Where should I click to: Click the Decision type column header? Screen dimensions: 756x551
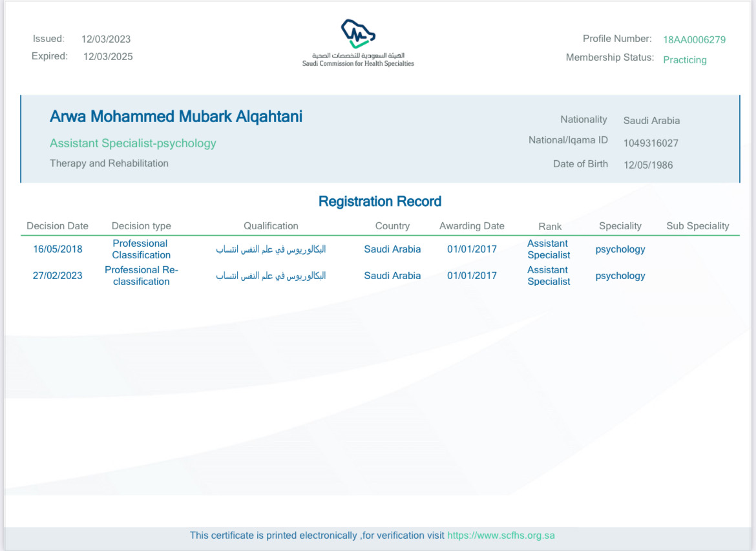click(142, 226)
